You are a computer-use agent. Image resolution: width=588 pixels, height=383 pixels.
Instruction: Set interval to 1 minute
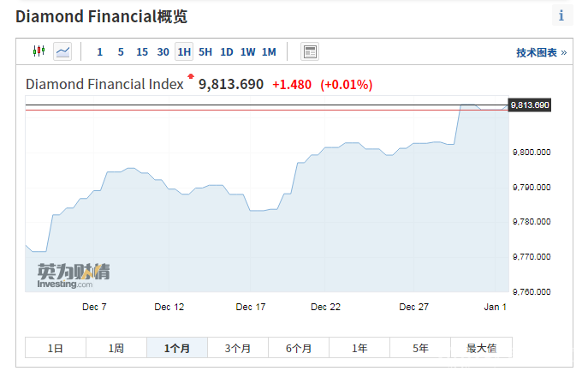(99, 51)
